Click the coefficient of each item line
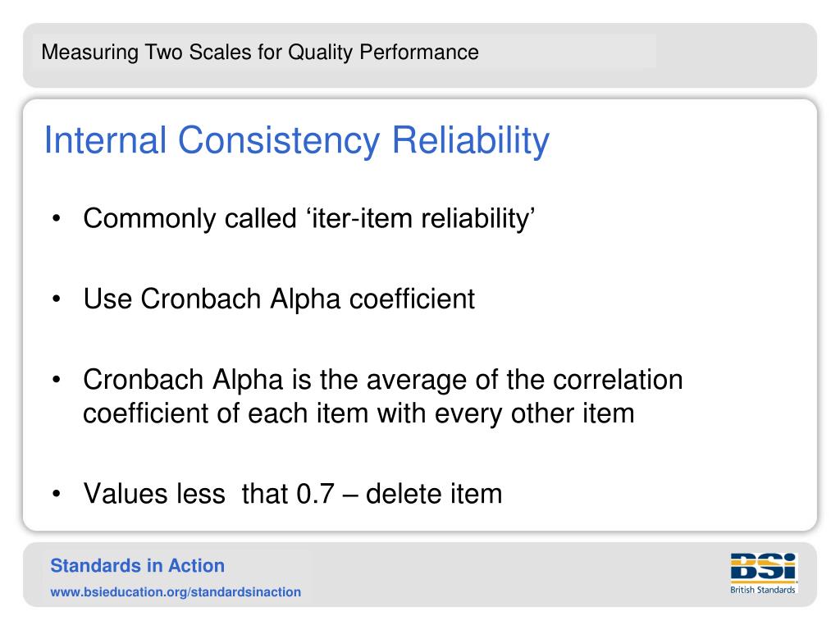Viewport: 840px width, 630px height. point(359,413)
